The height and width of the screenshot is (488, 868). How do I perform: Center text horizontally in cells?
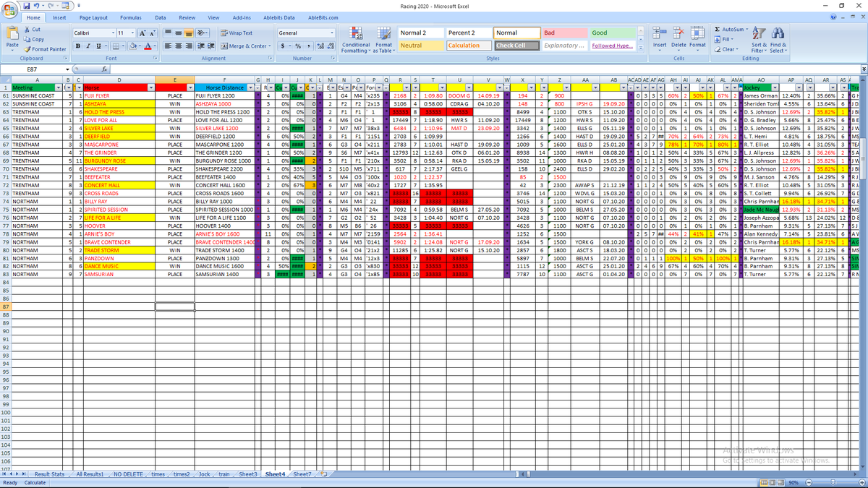(x=178, y=46)
